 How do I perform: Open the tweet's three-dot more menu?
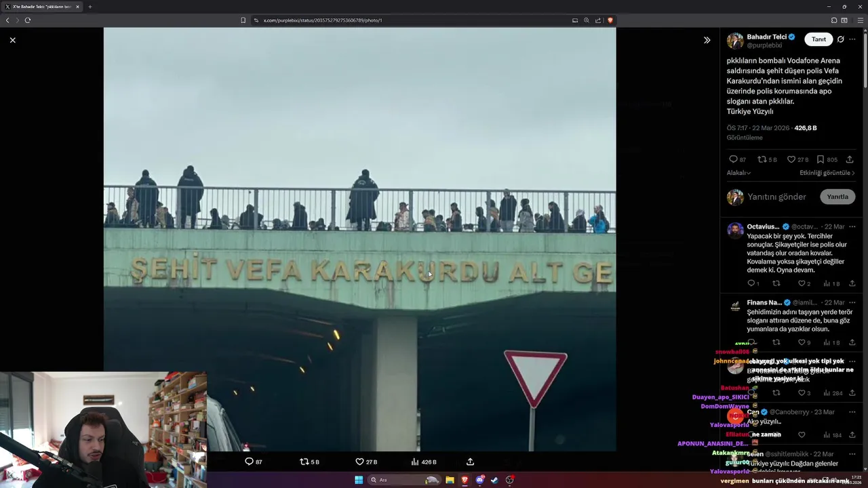[852, 39]
